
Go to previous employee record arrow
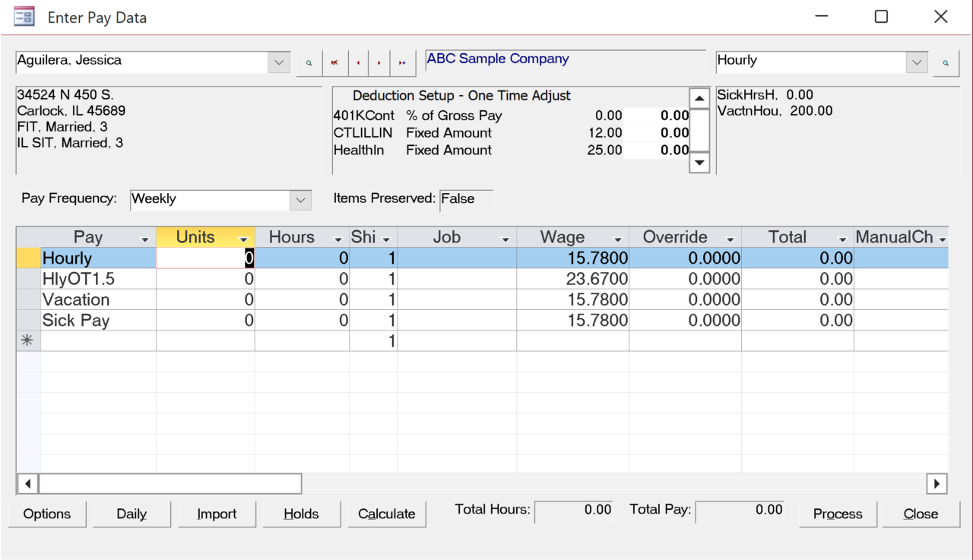[358, 63]
